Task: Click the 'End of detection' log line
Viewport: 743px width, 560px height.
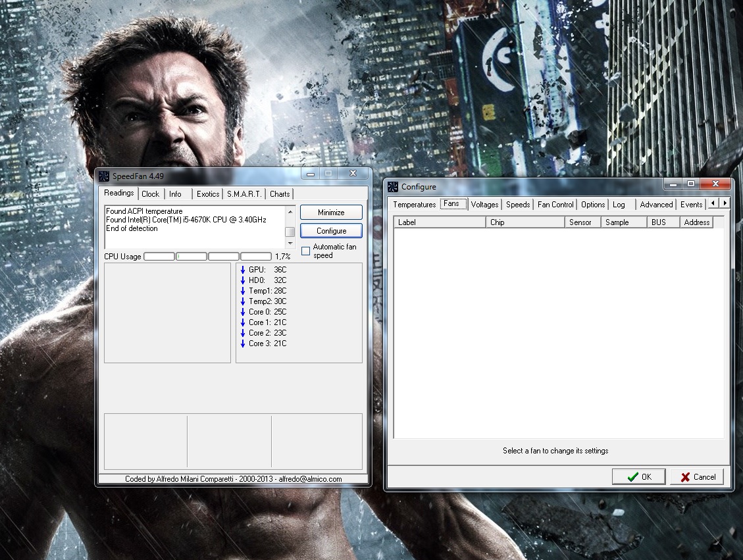Action: point(132,228)
